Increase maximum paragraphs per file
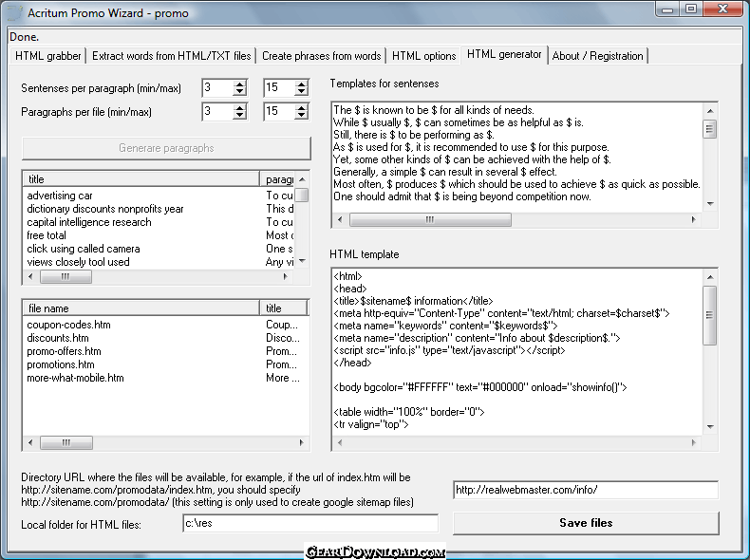This screenshot has width=750, height=560. 301,107
